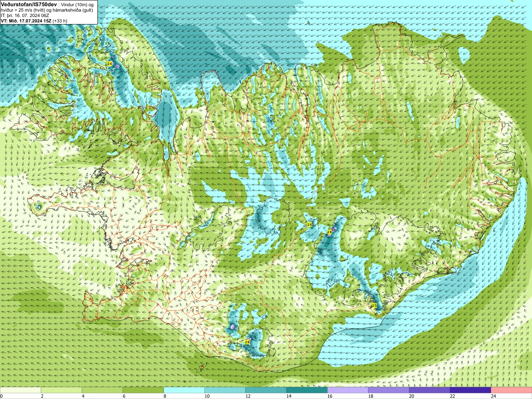Screen dimensions: 532x399
Task: Click the pale yellow 0–2 m/s legend swatch
Action: 20,390
